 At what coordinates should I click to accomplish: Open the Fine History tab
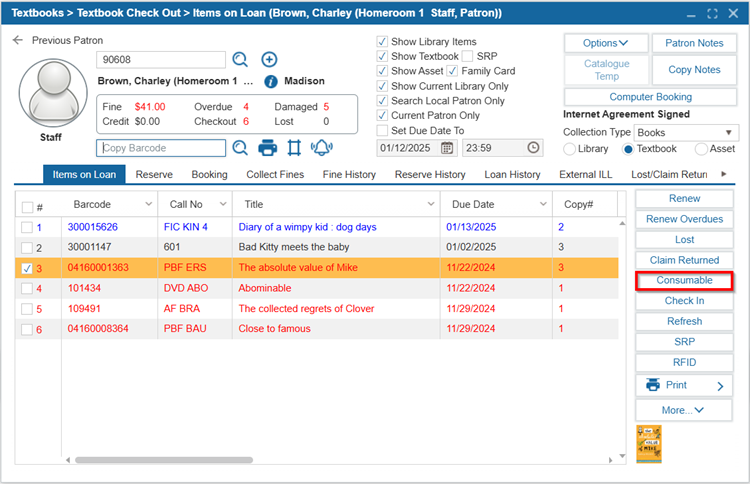click(349, 175)
